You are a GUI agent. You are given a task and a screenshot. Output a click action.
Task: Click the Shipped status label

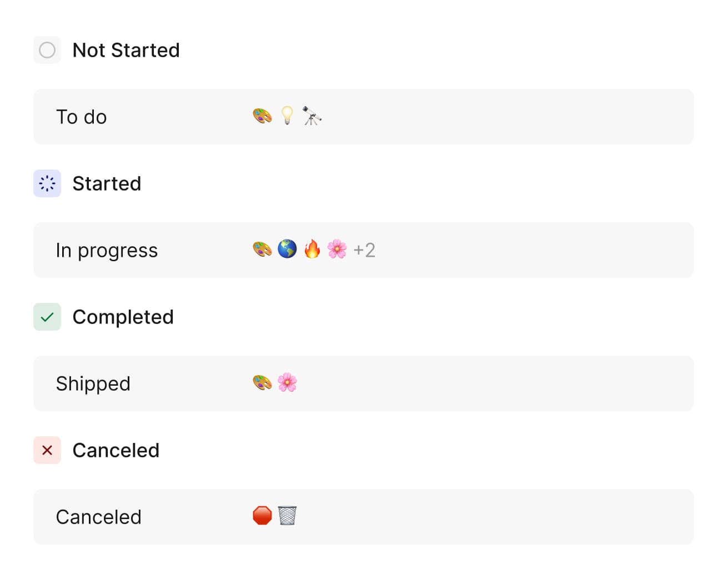[93, 383]
